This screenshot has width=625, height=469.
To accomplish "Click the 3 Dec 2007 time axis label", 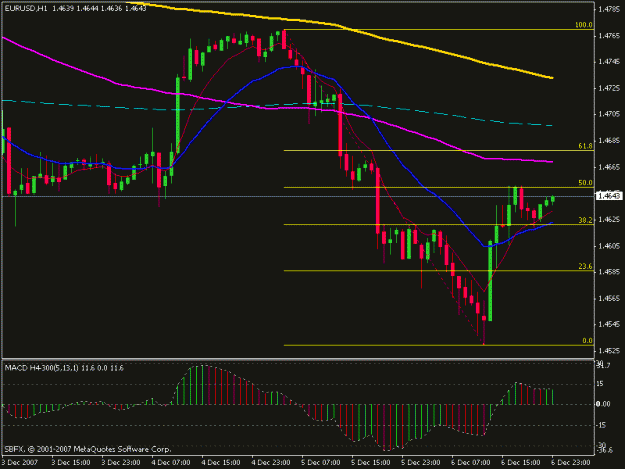I will click(20, 463).
